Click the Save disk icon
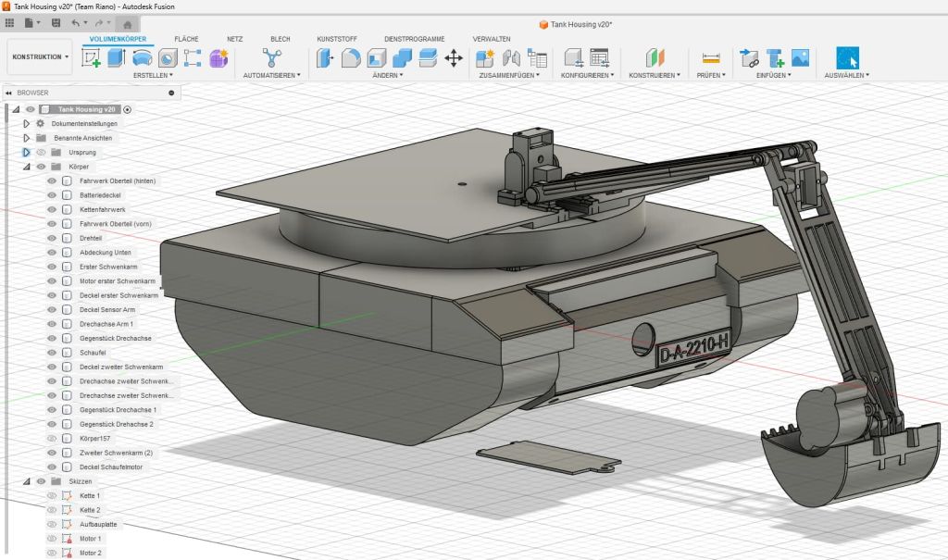The image size is (948, 560). pos(56,22)
